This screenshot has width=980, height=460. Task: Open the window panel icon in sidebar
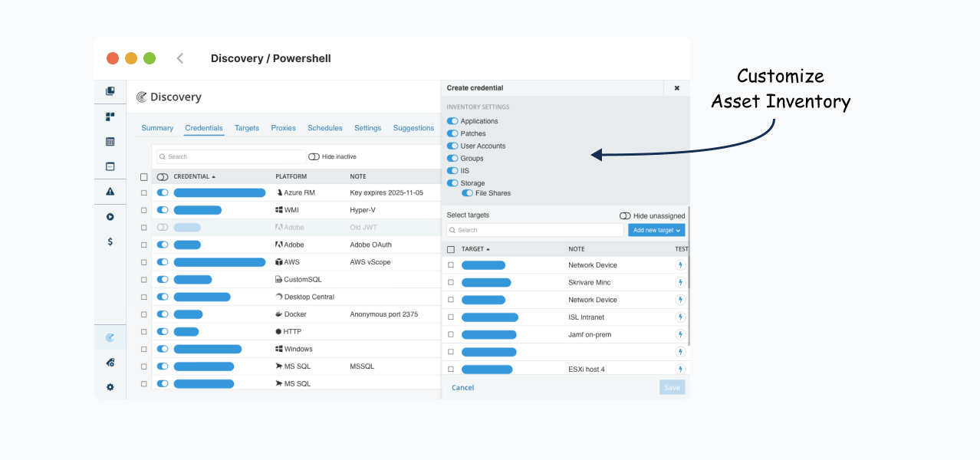click(x=110, y=166)
